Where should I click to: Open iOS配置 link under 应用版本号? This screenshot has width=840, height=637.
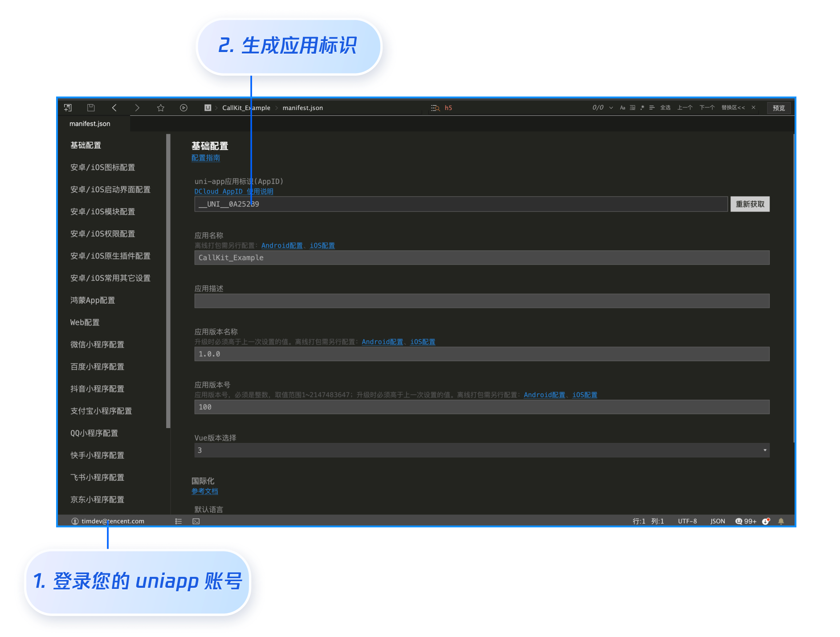coord(585,395)
